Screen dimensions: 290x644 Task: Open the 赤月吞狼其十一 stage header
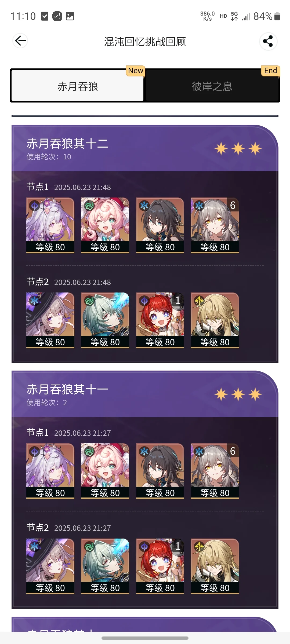[x=145, y=394]
